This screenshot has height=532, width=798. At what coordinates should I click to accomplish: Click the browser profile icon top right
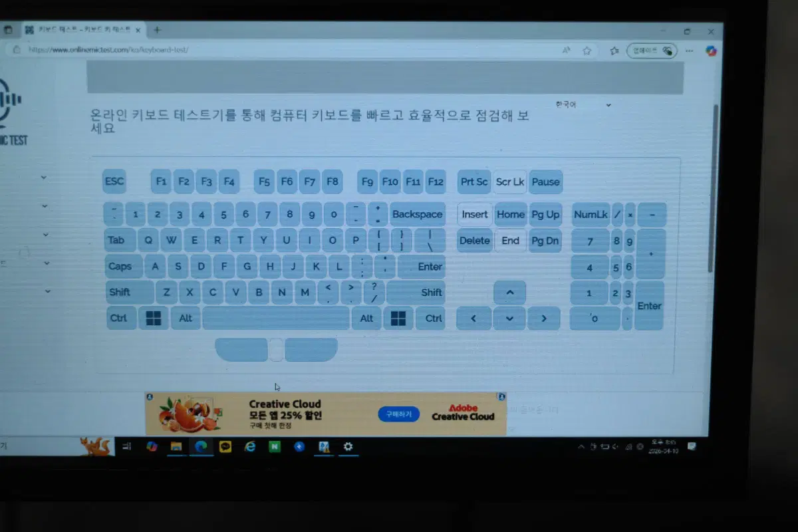click(711, 51)
